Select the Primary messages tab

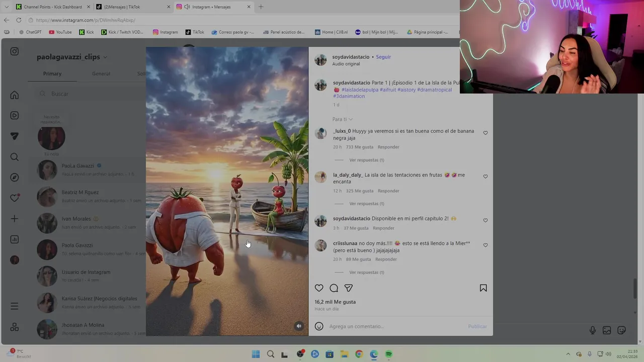52,73
